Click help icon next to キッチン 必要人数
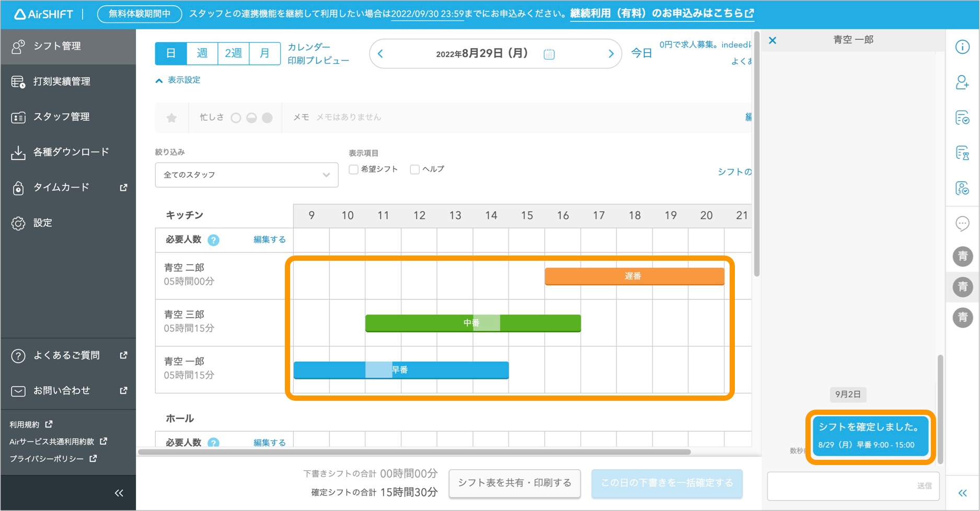The height and width of the screenshot is (511, 980). (213, 240)
